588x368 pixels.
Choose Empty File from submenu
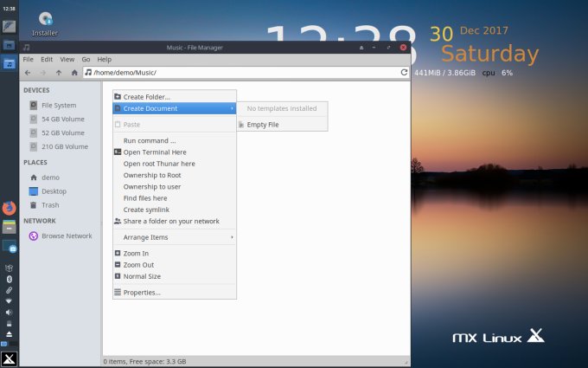[x=282, y=125]
